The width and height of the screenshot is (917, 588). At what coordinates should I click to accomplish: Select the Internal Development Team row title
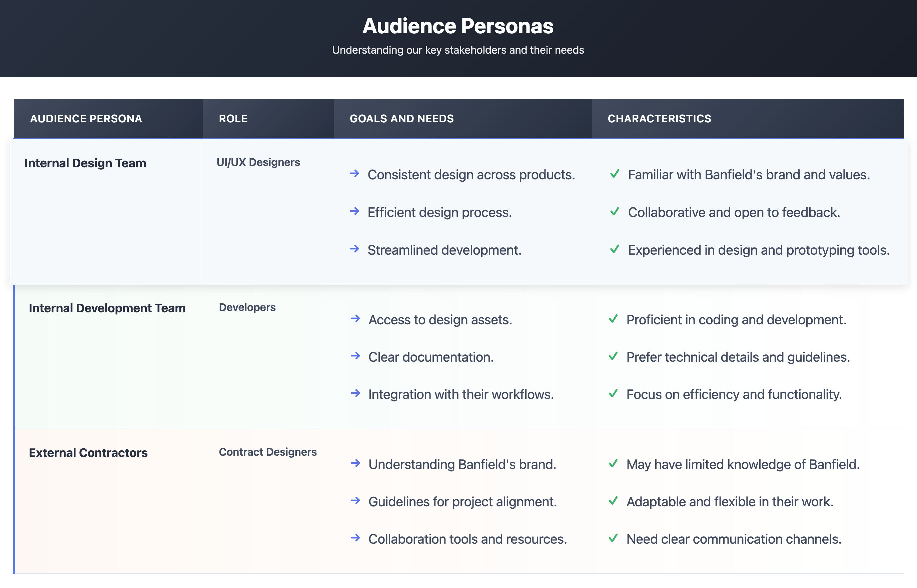pos(107,308)
